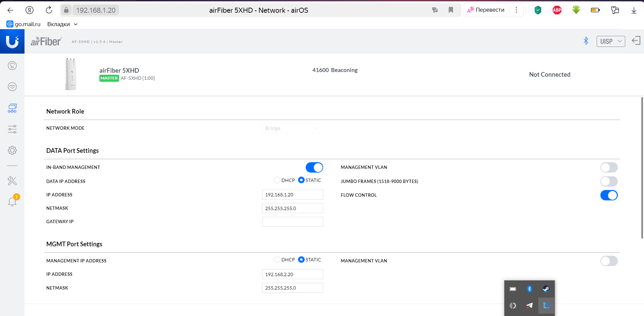
Task: Click the Bluetooth icon in system tray popup
Action: point(530,289)
